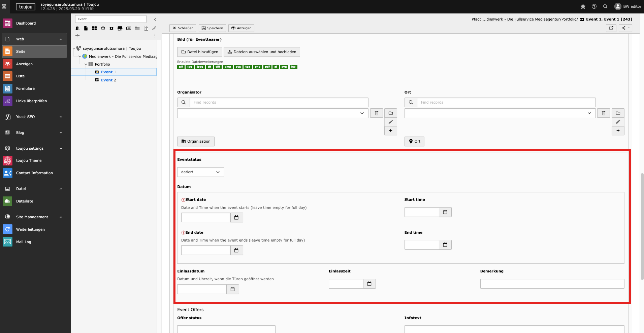Screen dimensions: 644x333
Task: Collapse the Web module group
Action: coord(61,39)
